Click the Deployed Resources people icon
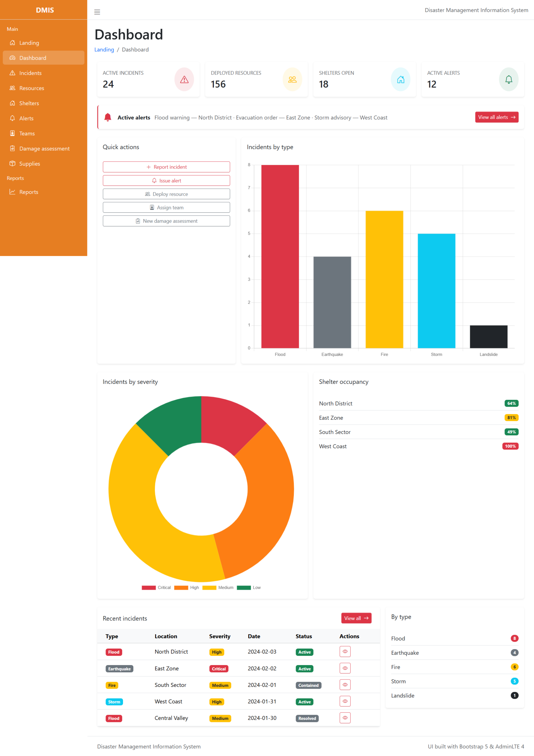The height and width of the screenshot is (756, 534). pos(292,79)
